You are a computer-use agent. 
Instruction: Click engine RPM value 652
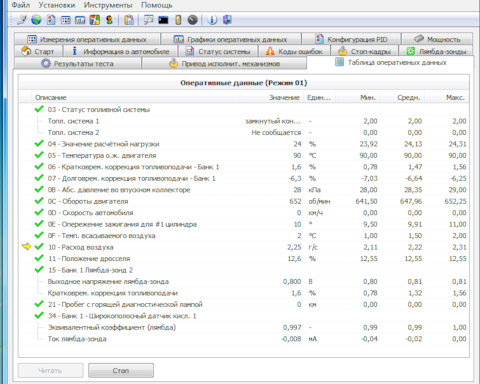coord(295,201)
